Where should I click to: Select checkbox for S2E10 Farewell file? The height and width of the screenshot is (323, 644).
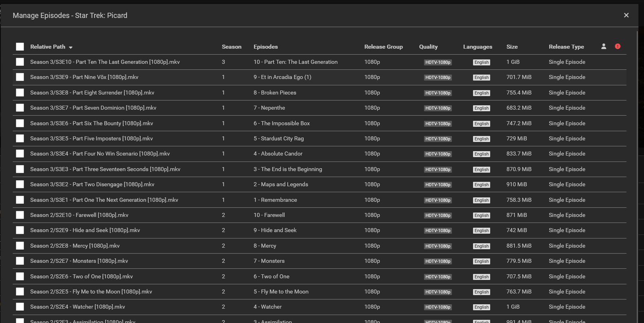point(20,215)
